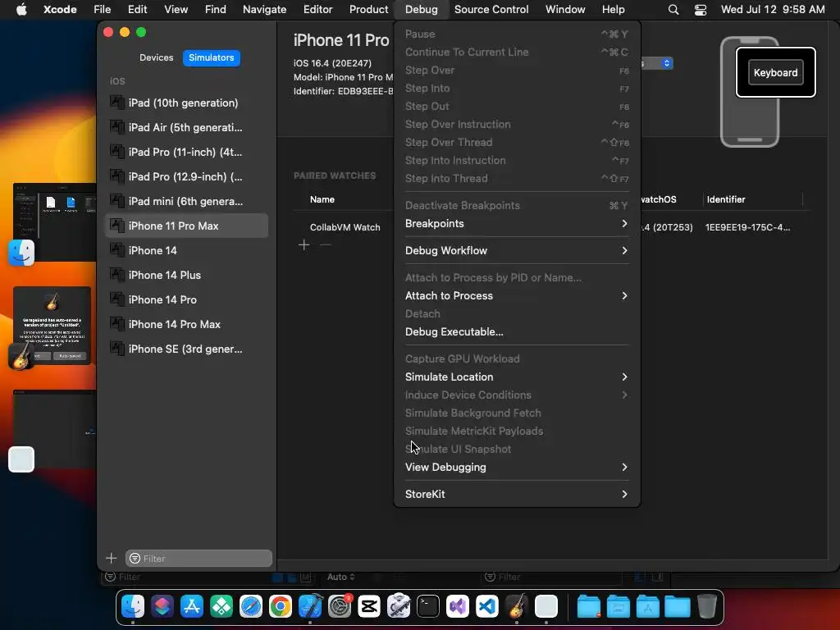Select the CollabVM Watch row
This screenshot has height=630, width=840.
point(345,227)
